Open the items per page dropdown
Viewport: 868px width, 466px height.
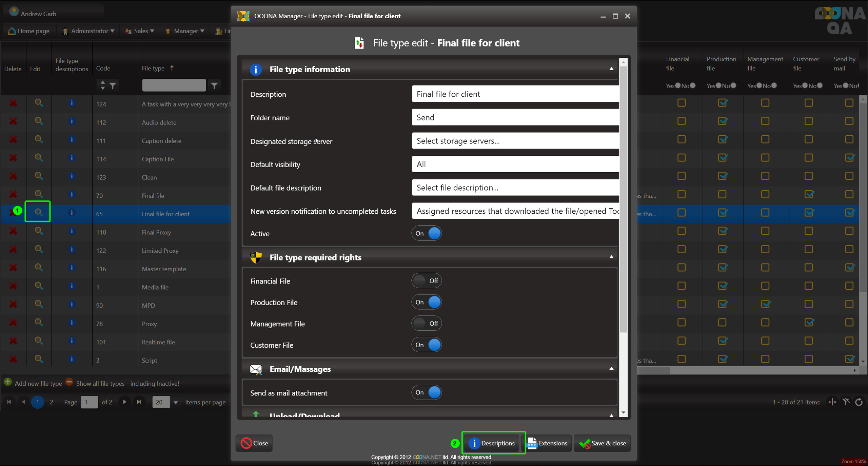pyautogui.click(x=176, y=403)
